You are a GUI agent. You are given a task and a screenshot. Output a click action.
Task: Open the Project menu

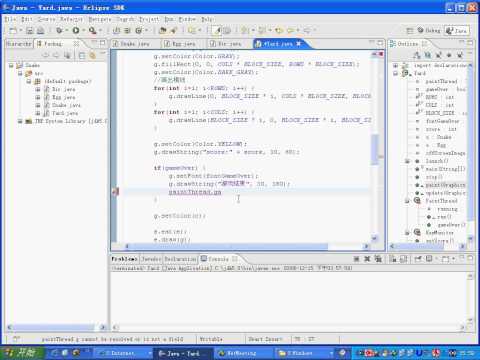[x=149, y=19]
